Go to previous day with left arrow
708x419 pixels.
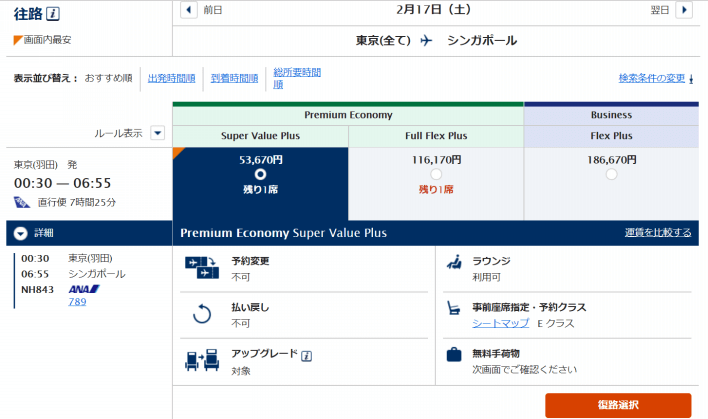[189, 10]
